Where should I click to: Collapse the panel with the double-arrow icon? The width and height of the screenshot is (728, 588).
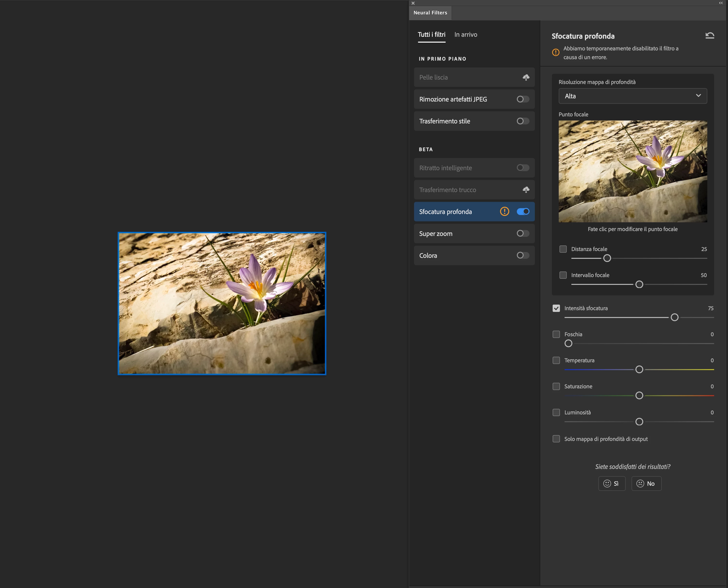click(x=720, y=3)
